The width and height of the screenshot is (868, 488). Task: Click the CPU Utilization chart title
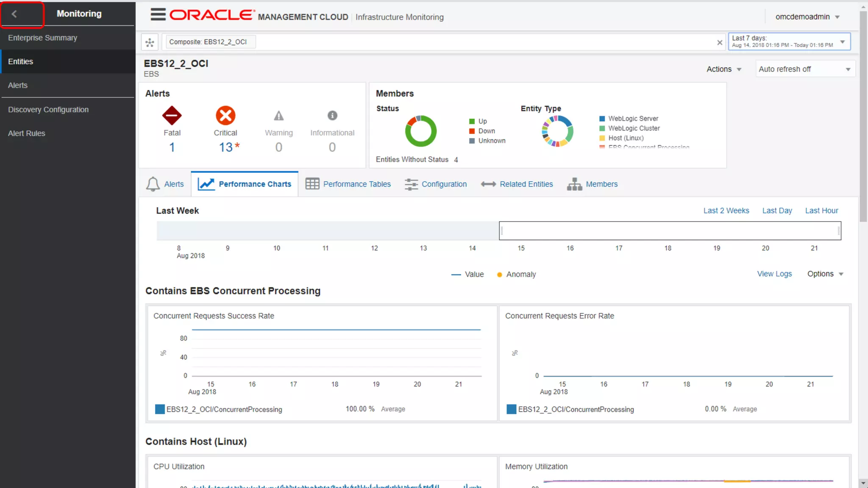point(179,466)
